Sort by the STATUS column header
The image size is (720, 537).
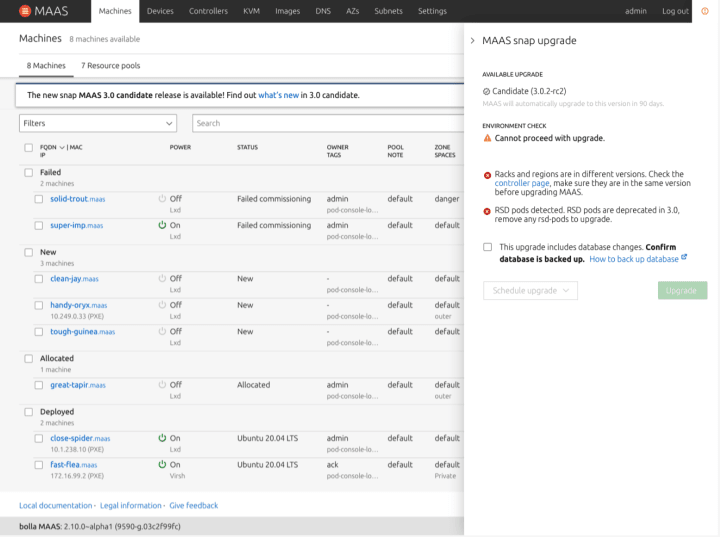pyautogui.click(x=248, y=147)
